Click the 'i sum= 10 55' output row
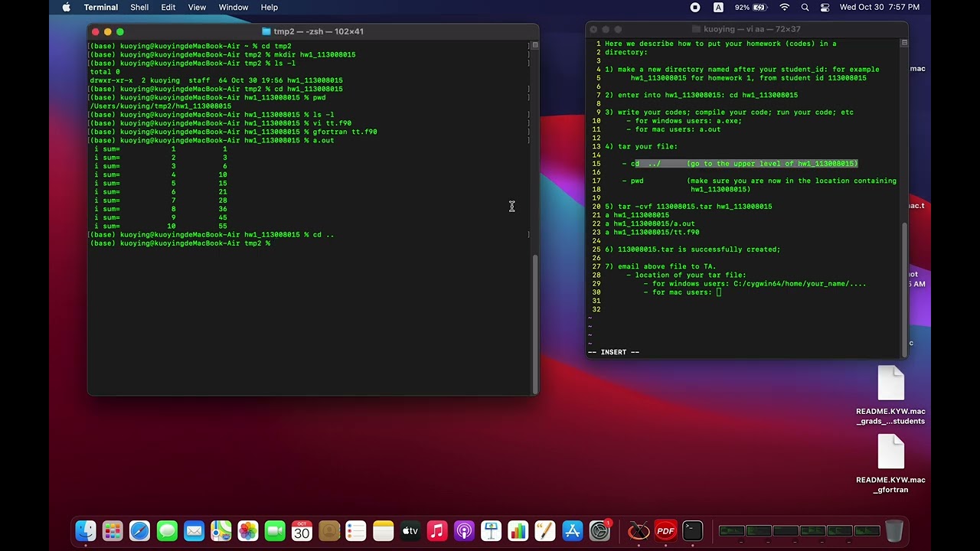Screen dimensions: 980x551 [161, 227]
